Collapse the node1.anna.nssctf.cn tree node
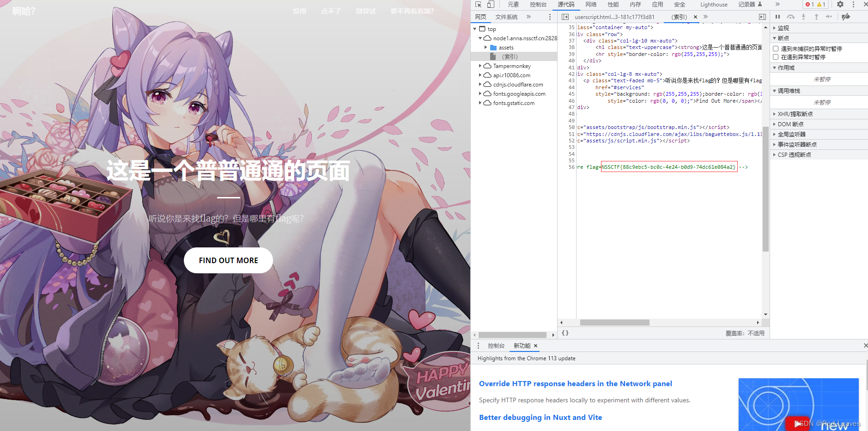868x431 pixels. tap(480, 38)
